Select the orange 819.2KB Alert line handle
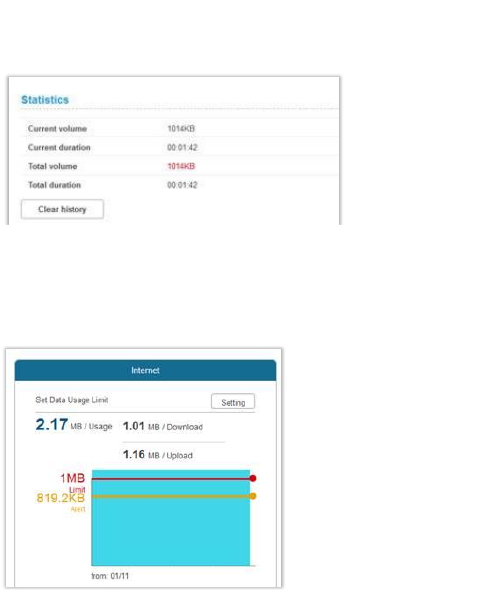The height and width of the screenshot is (590, 493). pos(253,496)
